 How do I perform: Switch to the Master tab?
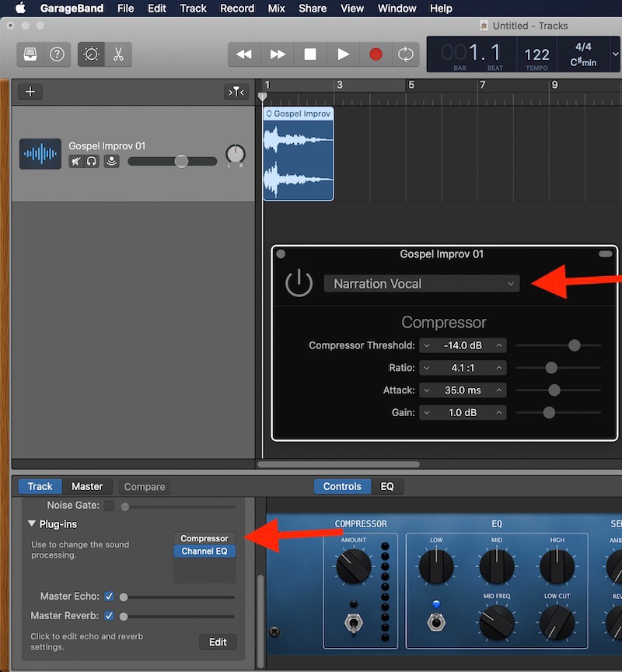click(87, 486)
